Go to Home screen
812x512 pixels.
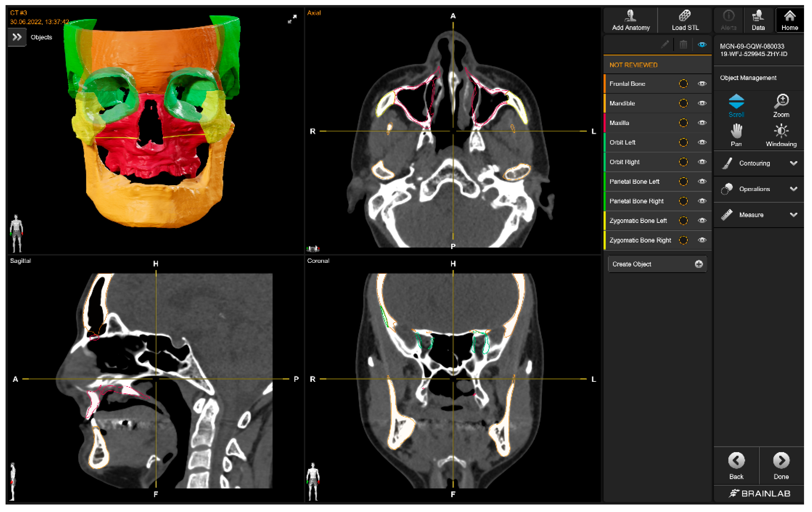tap(789, 20)
